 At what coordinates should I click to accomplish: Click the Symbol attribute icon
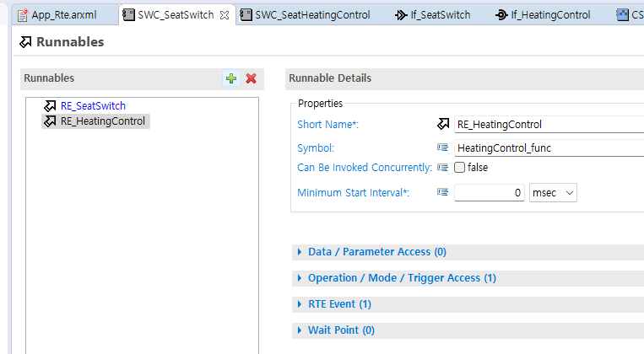[x=442, y=147]
